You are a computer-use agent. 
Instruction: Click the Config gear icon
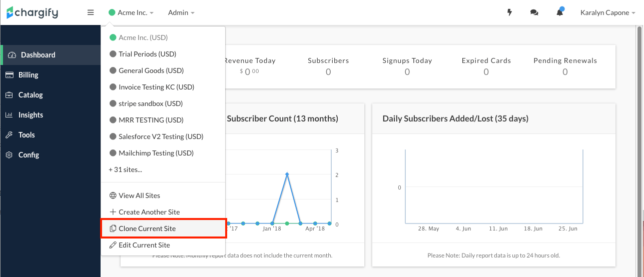9,155
